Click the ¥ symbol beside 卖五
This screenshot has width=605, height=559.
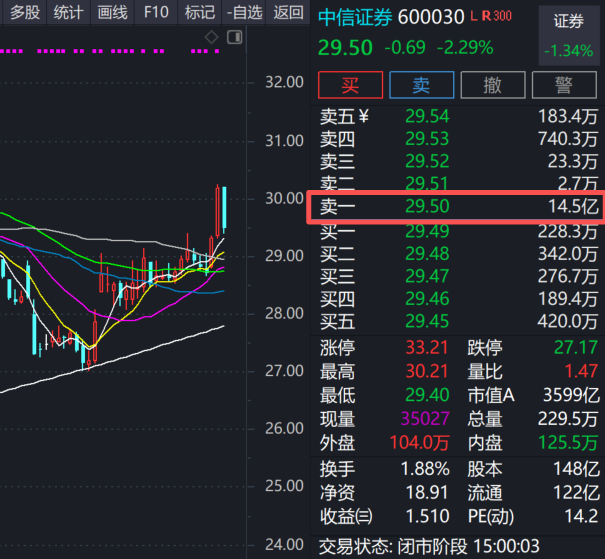point(363,116)
